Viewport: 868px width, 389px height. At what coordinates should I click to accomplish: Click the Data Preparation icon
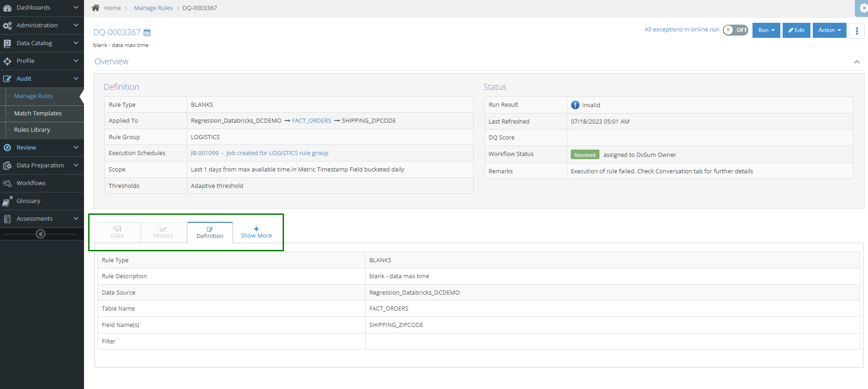7,166
